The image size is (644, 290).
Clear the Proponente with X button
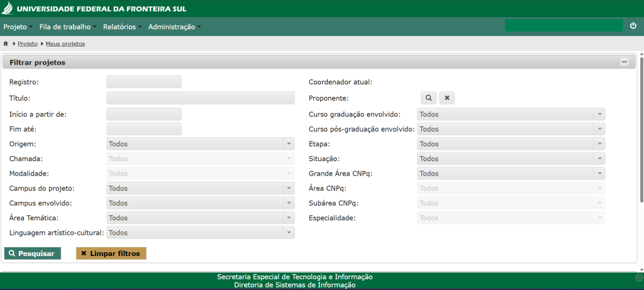pyautogui.click(x=447, y=98)
